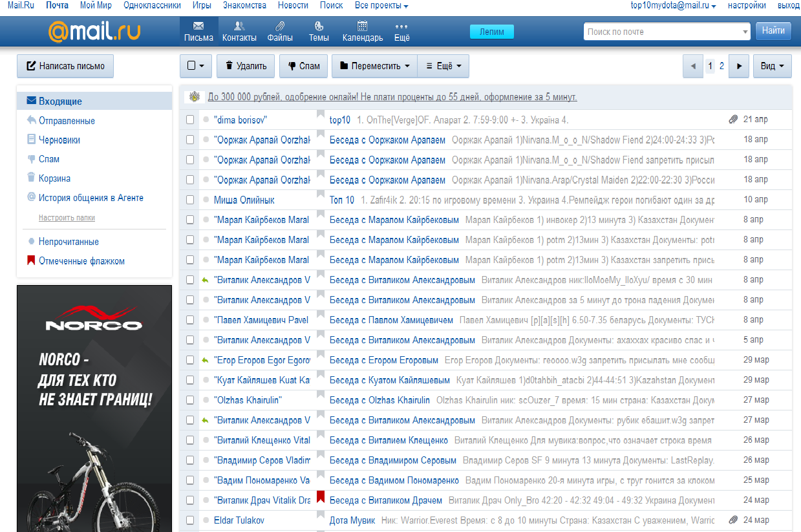The width and height of the screenshot is (801, 532).
Task: Select checkbox for Миша Олийнык email
Action: [190, 200]
